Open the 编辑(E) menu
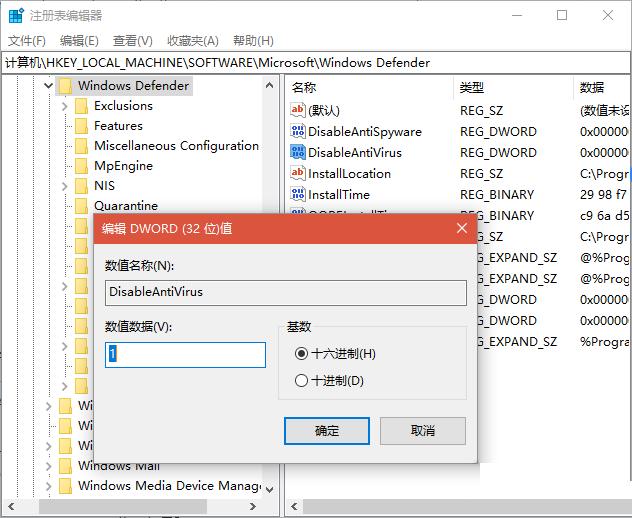 (x=79, y=41)
